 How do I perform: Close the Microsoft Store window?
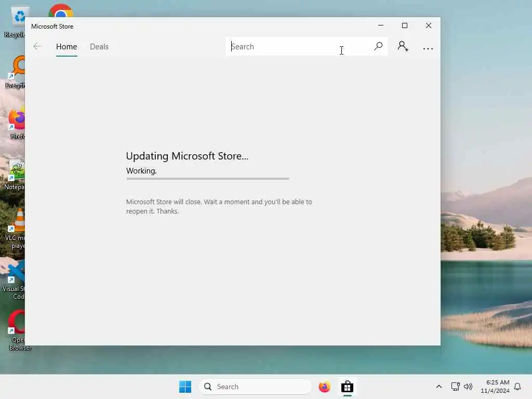[429, 25]
